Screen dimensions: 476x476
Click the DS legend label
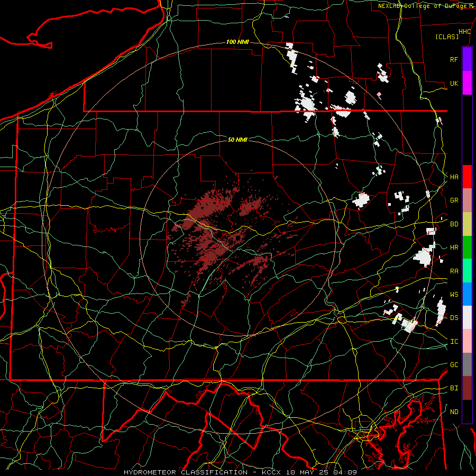(x=454, y=317)
